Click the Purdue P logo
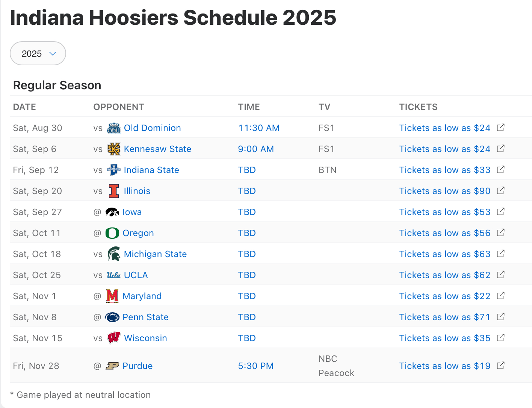Screen dimensions: 532x408 [x=112, y=366]
